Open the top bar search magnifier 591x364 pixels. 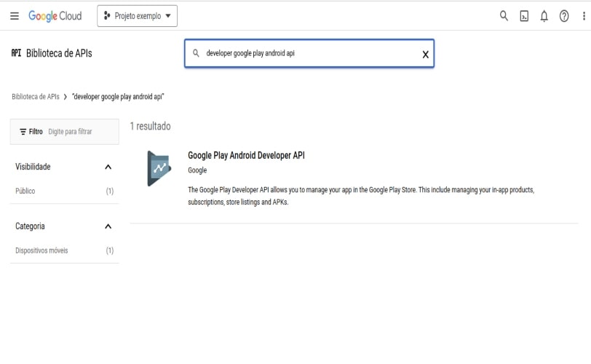tap(504, 16)
